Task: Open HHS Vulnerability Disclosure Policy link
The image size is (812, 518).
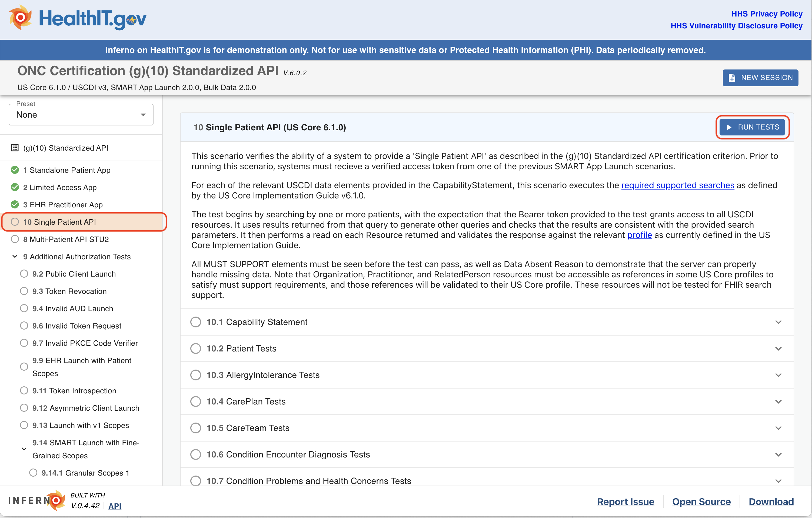Action: click(x=736, y=26)
